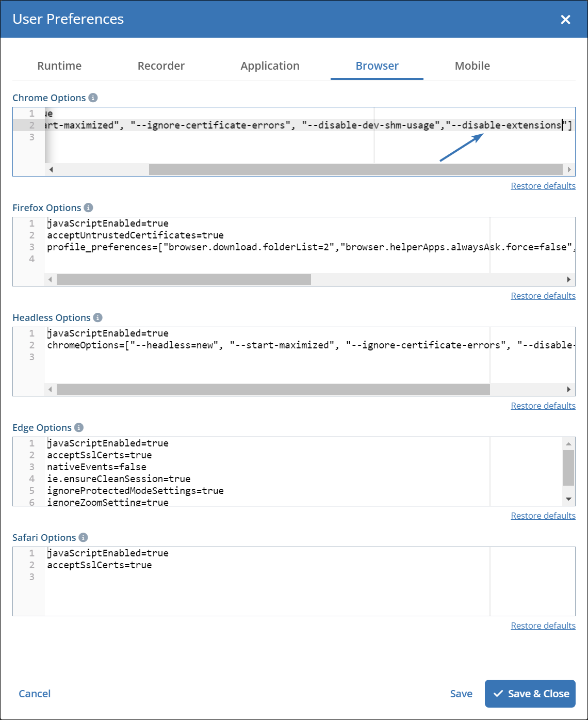The height and width of the screenshot is (720, 588).
Task: Click Chrome Options left scroll arrow
Action: pos(51,169)
